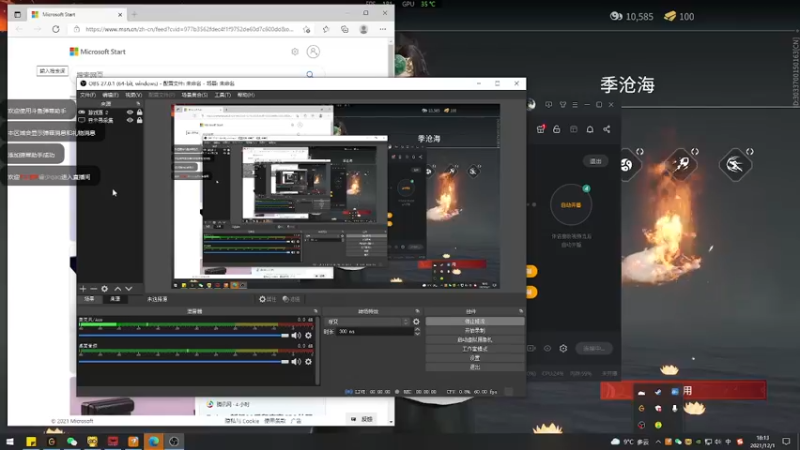Open source properties gear beside the minus icon

(105, 289)
